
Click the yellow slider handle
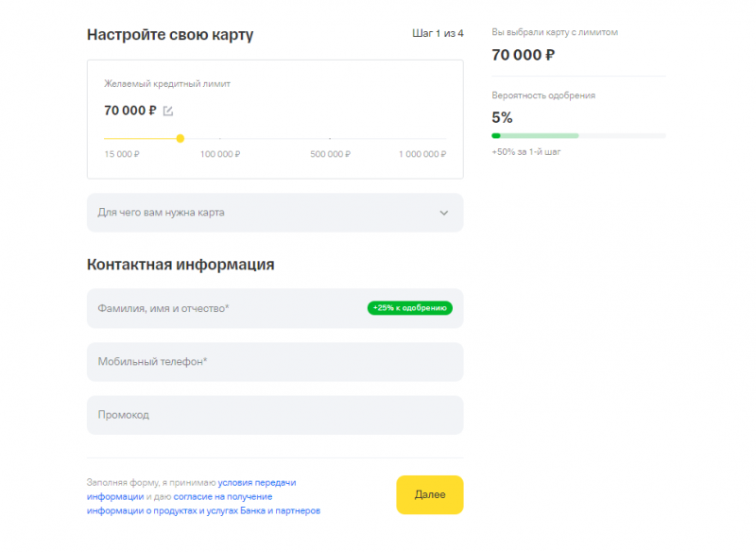point(180,139)
